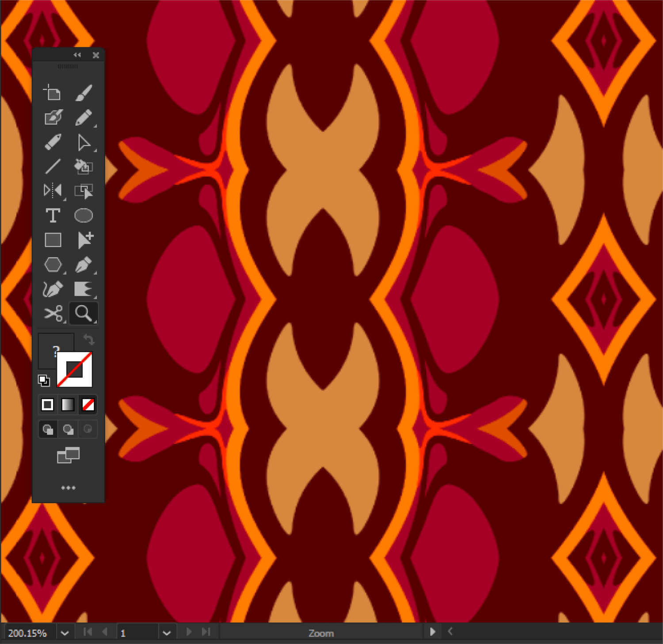The width and height of the screenshot is (663, 644).
Task: Activate the Live Paint Selection tool
Action: tap(84, 191)
